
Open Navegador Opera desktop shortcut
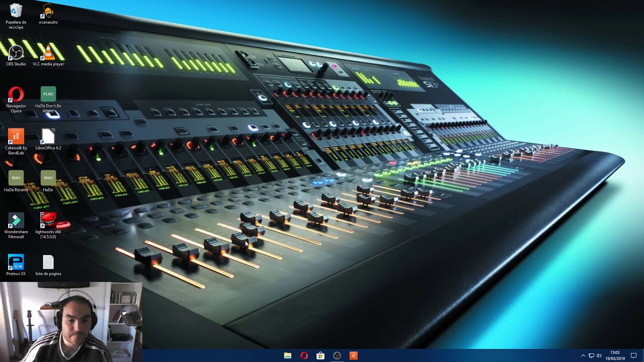click(x=16, y=100)
